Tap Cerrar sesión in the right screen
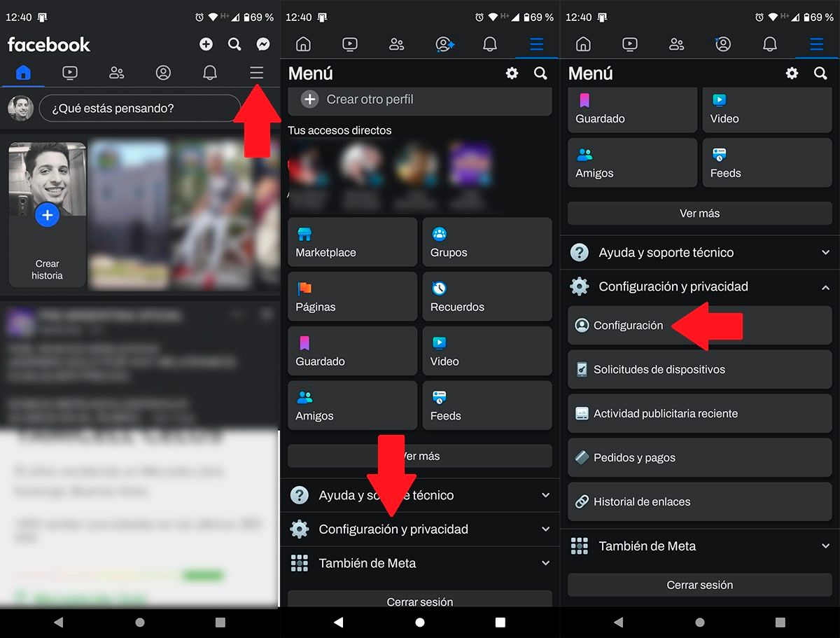The width and height of the screenshot is (840, 638). pos(700,585)
